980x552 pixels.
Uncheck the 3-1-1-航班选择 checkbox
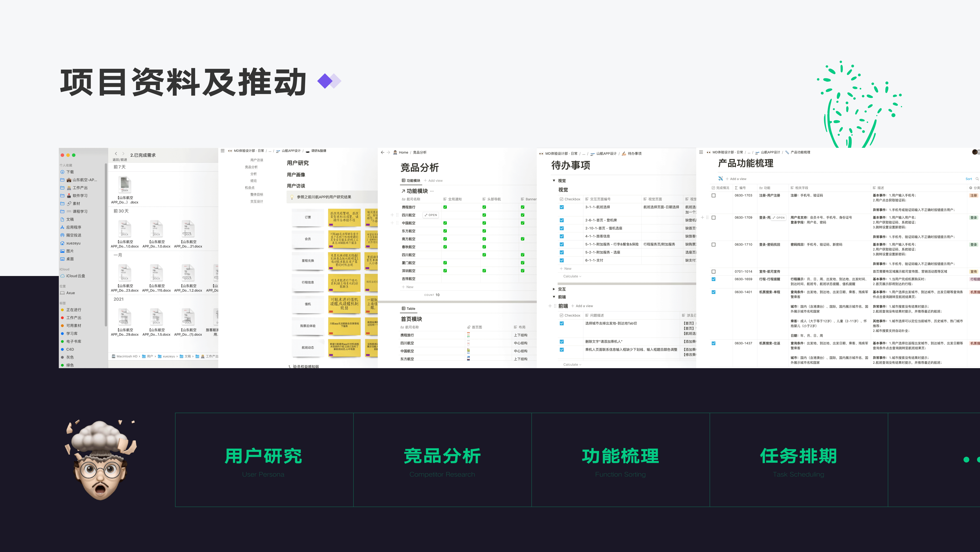pos(561,207)
